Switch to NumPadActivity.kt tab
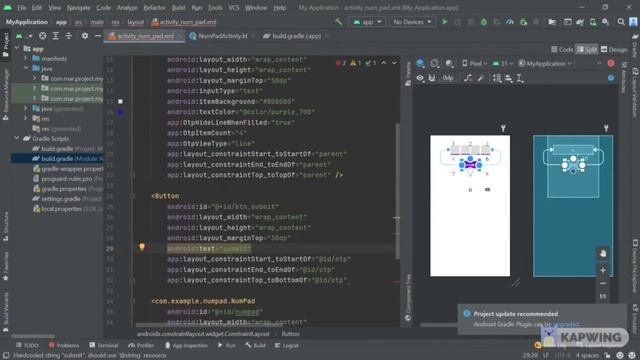This screenshot has height=360, width=640. [223, 36]
